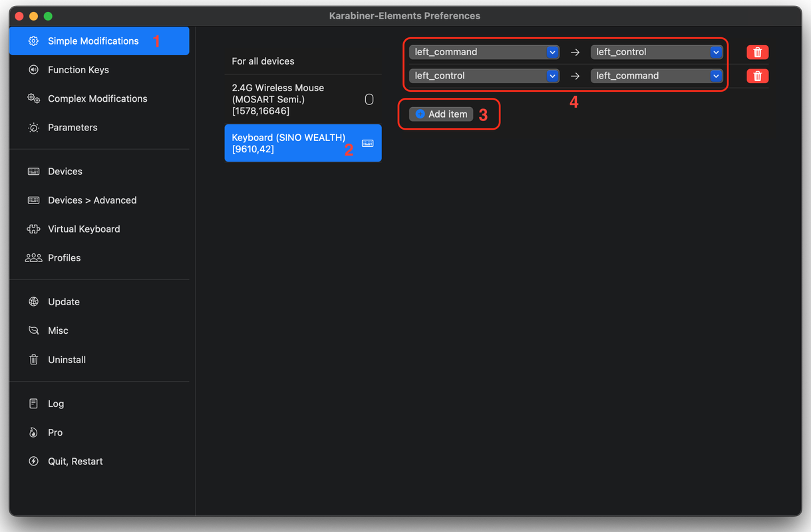Click the Virtual Keyboard puzzle icon

click(33, 229)
